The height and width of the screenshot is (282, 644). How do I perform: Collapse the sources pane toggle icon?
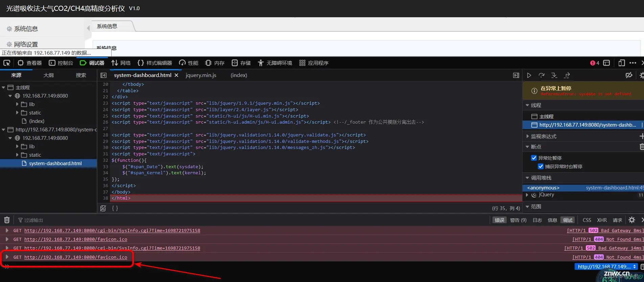pos(103,75)
